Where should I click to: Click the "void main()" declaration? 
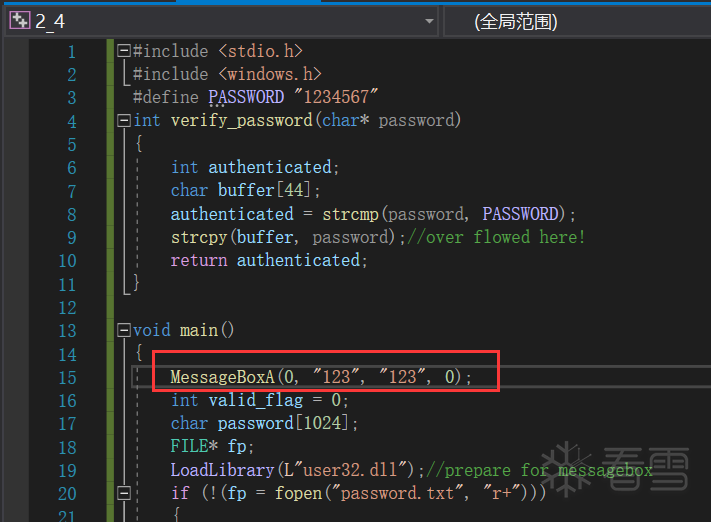[x=184, y=330]
